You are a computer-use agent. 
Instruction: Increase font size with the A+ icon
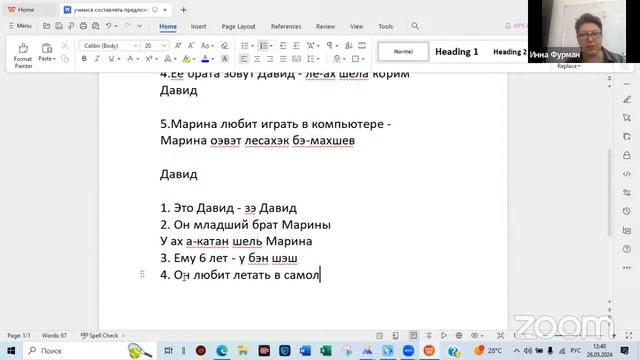[x=178, y=46]
